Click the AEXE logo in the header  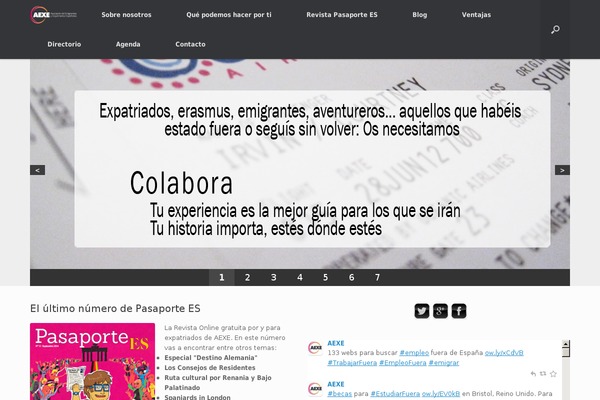(x=54, y=15)
